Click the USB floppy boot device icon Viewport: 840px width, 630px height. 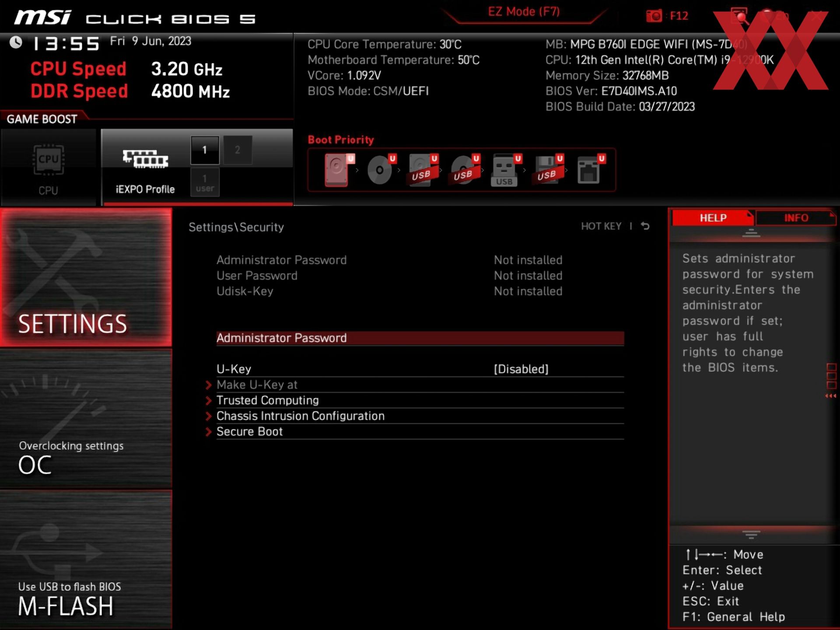[547, 170]
